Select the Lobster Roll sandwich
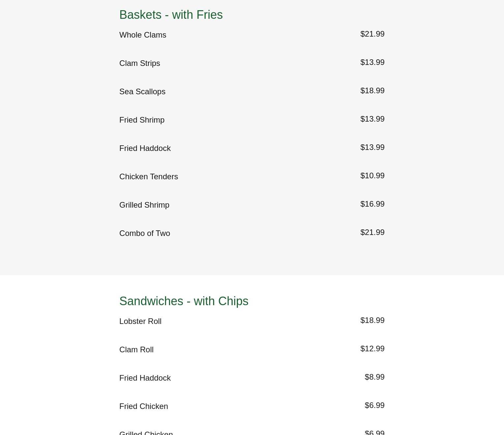This screenshot has width=504, height=435. [x=140, y=321]
